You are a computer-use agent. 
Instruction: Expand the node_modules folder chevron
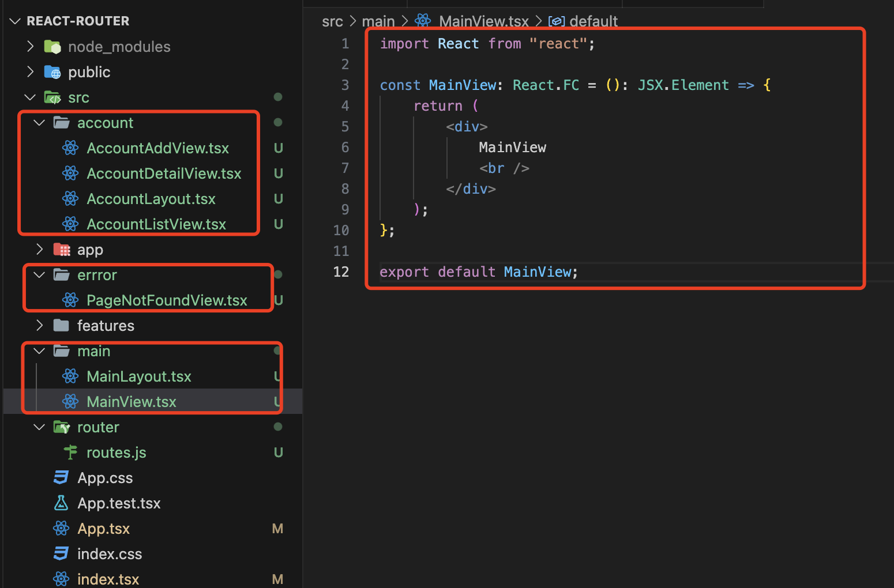pos(31,46)
